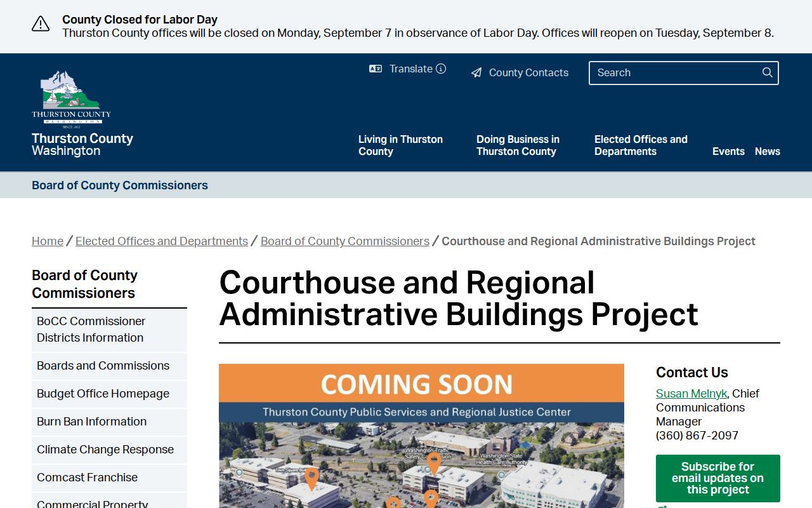This screenshot has height=508, width=812.
Task: Select Budget Office Homepage in the sidebar
Action: [x=109, y=394]
